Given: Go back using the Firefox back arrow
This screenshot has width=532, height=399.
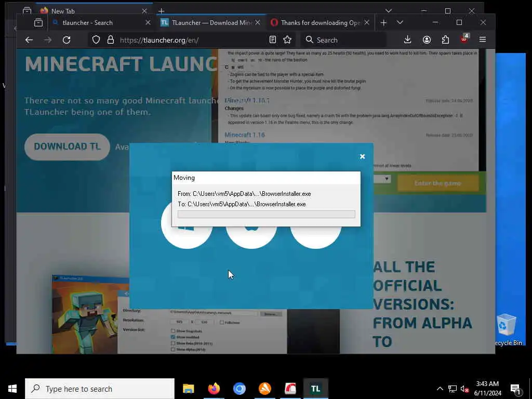Looking at the screenshot, I should [29, 40].
